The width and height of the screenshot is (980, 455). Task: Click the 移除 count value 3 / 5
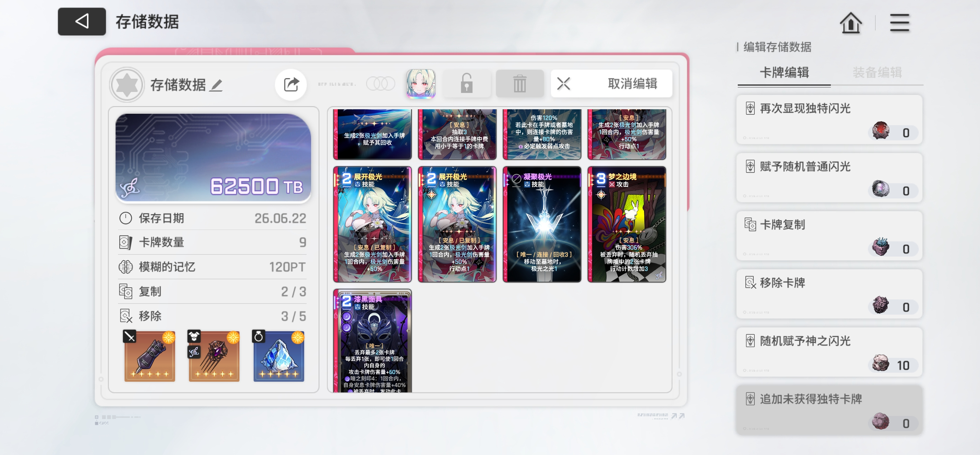click(293, 316)
